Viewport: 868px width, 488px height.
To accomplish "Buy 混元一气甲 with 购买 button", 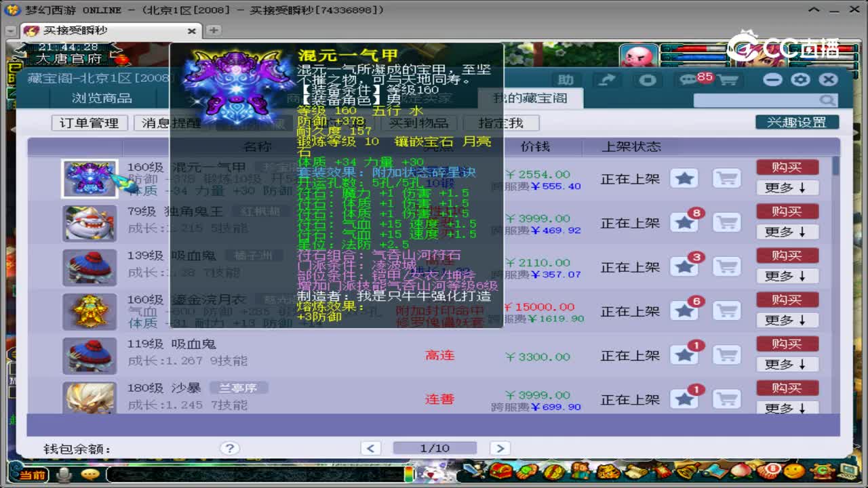I will coord(787,167).
